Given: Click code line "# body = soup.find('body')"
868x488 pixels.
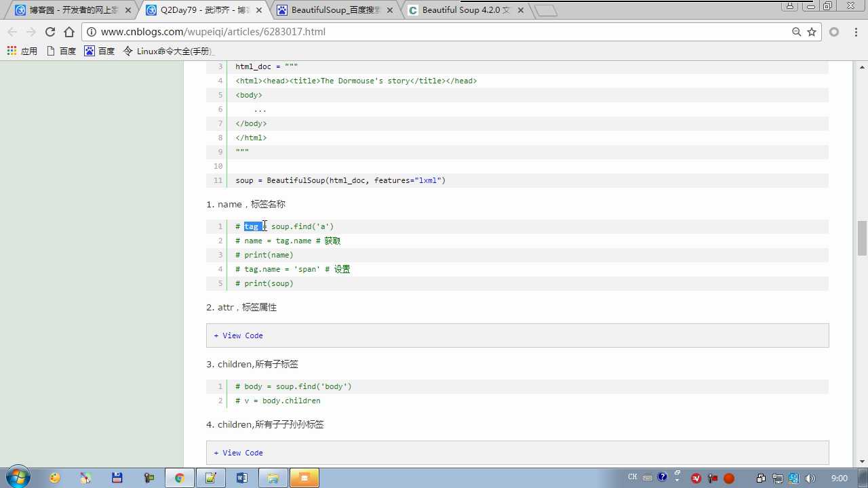Looking at the screenshot, I should click(x=294, y=386).
